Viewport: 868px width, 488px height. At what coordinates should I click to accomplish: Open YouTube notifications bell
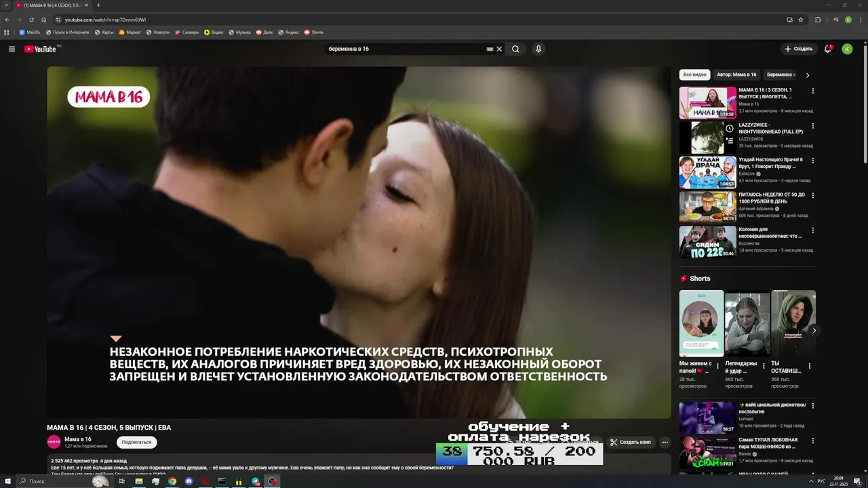pos(827,49)
